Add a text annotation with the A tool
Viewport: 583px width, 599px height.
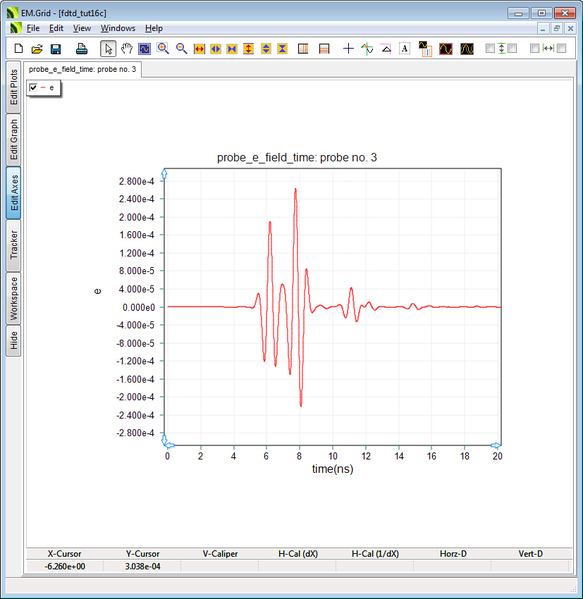point(405,49)
